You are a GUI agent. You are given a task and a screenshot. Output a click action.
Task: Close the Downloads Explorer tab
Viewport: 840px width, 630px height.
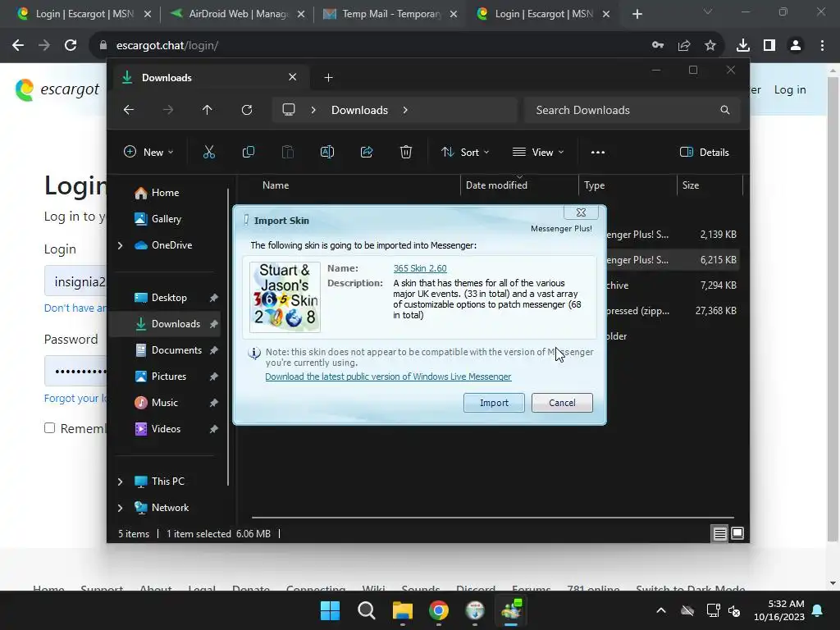tap(293, 77)
